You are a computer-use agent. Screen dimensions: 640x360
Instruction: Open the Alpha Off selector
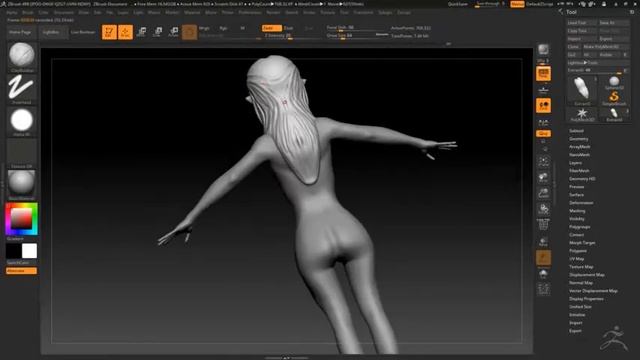click(22, 122)
